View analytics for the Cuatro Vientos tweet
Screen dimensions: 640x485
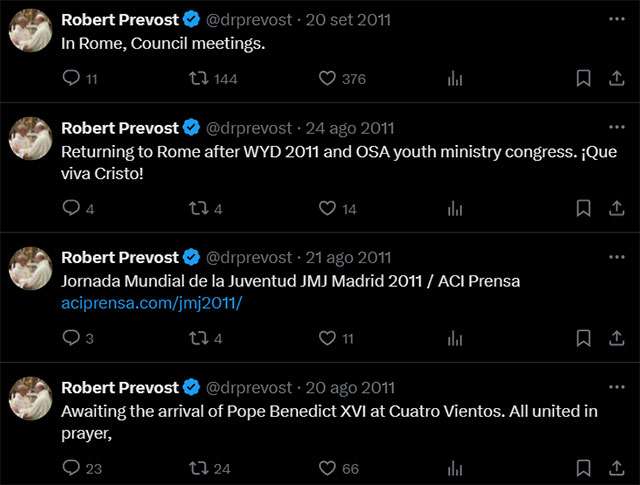[455, 467]
